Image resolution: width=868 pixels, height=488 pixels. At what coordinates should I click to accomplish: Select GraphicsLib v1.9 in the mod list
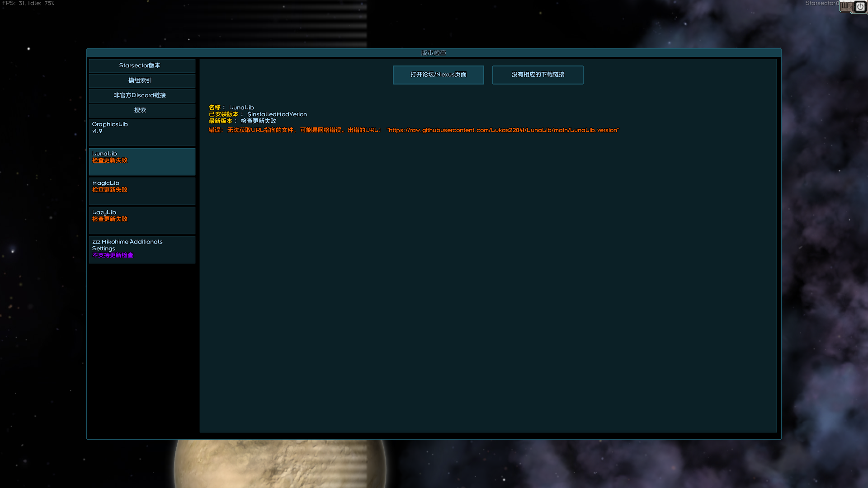pos(142,132)
